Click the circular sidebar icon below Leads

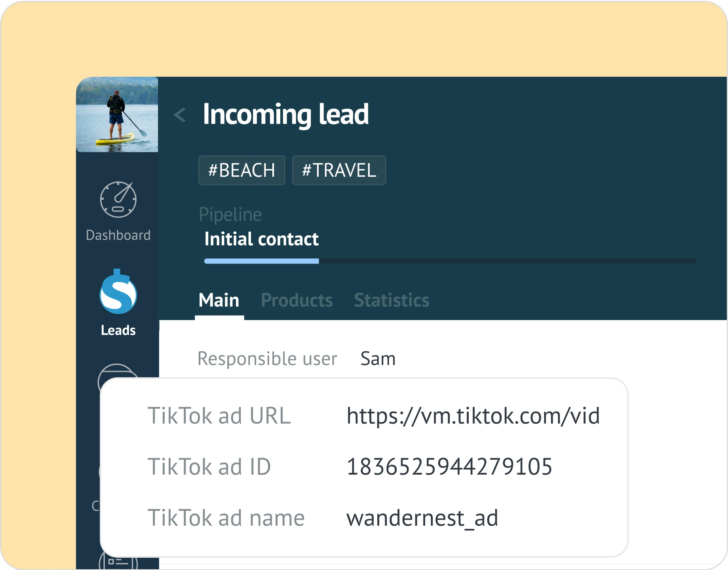point(118,371)
